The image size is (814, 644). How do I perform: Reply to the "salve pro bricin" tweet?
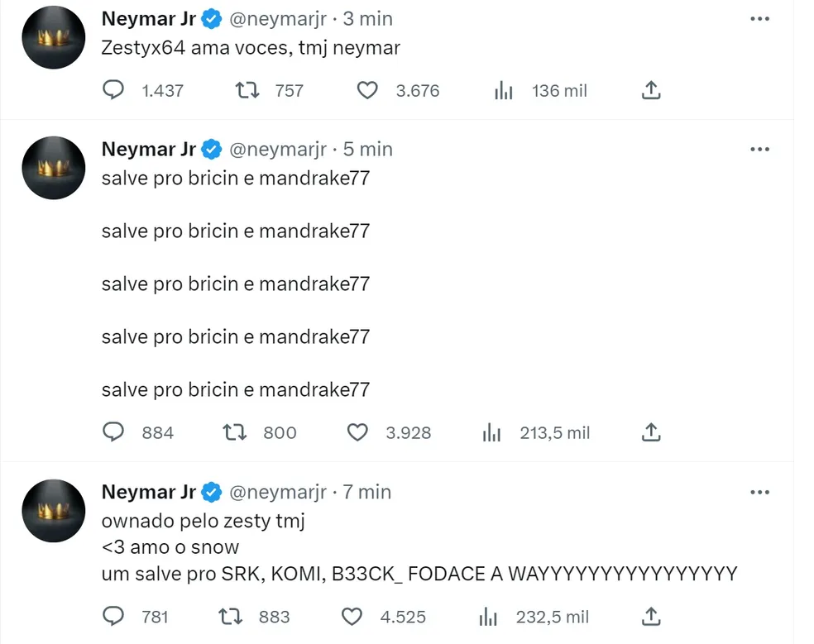113,432
